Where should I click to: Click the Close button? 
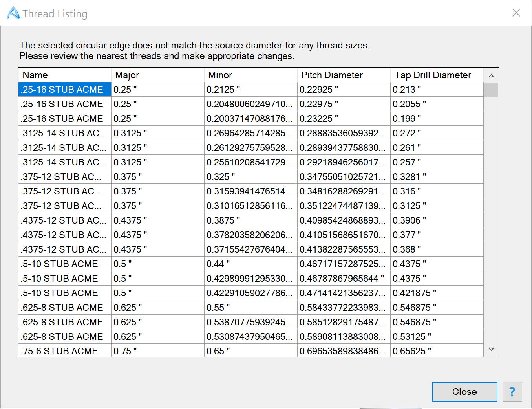464,392
